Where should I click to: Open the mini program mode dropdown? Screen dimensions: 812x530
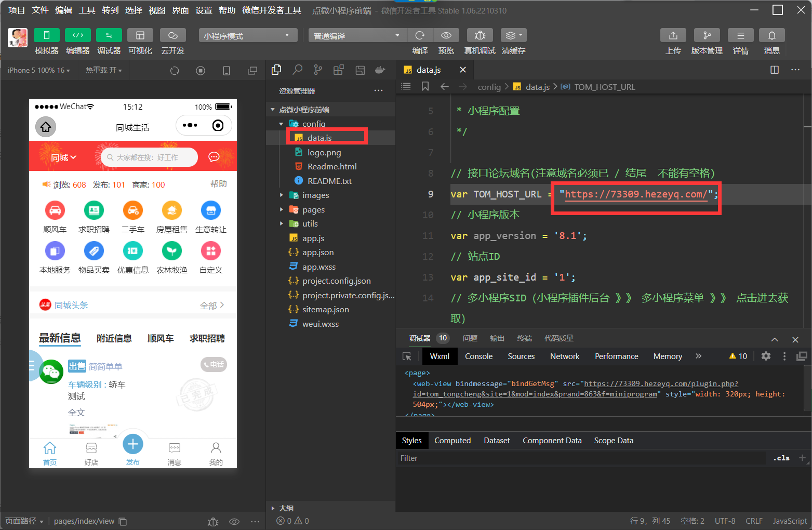(248, 35)
